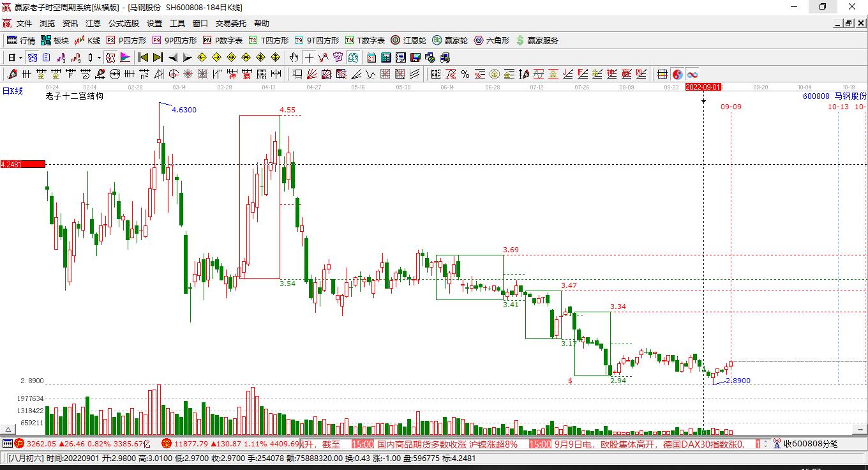Open the T数字表 time number table
Screen dimensions: 868x470
click(x=365, y=40)
